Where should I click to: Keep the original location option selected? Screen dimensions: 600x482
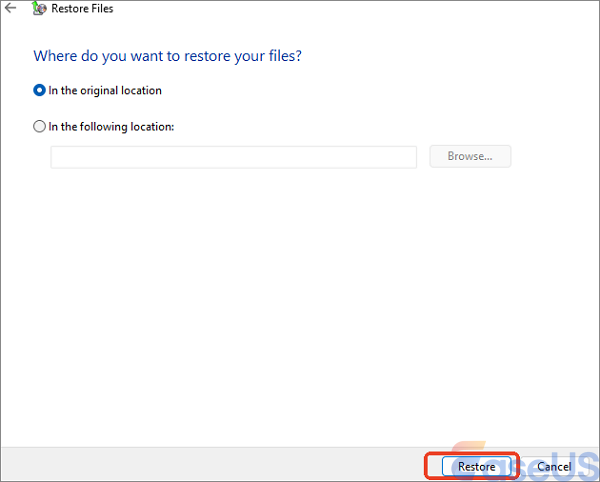tap(40, 90)
